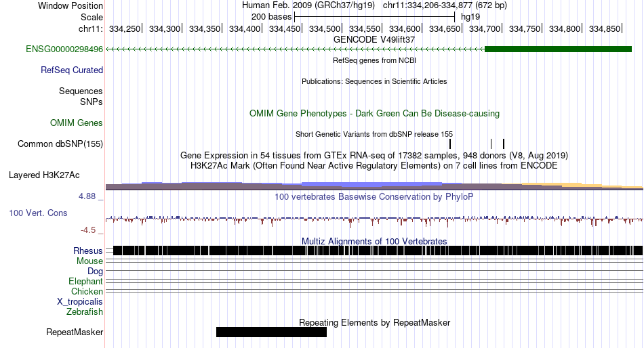Click the -4.5 PhyloP lower scale value

[x=88, y=230]
